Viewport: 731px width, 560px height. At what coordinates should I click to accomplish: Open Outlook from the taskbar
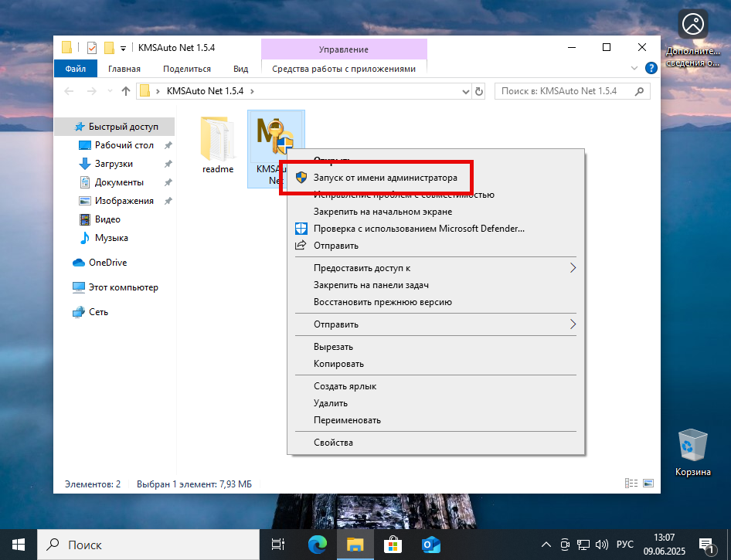pyautogui.click(x=430, y=545)
